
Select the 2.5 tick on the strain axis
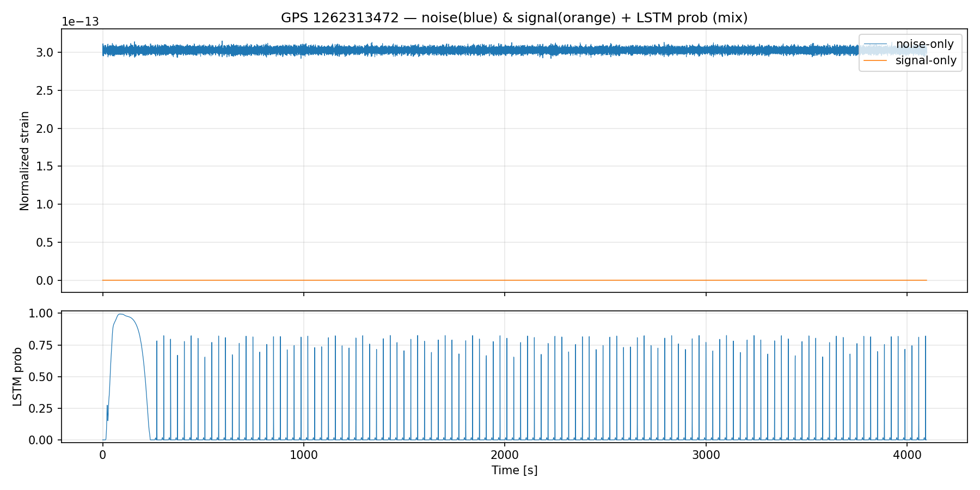point(45,90)
